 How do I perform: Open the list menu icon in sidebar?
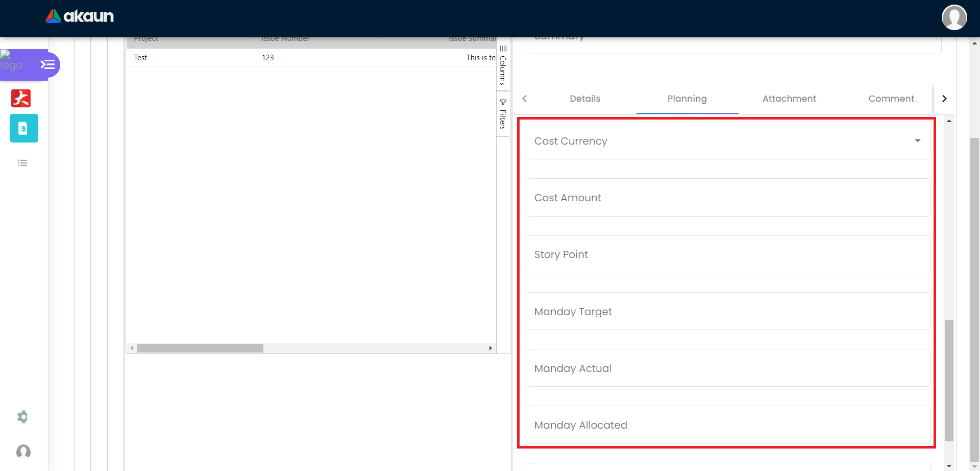pyautogui.click(x=22, y=163)
